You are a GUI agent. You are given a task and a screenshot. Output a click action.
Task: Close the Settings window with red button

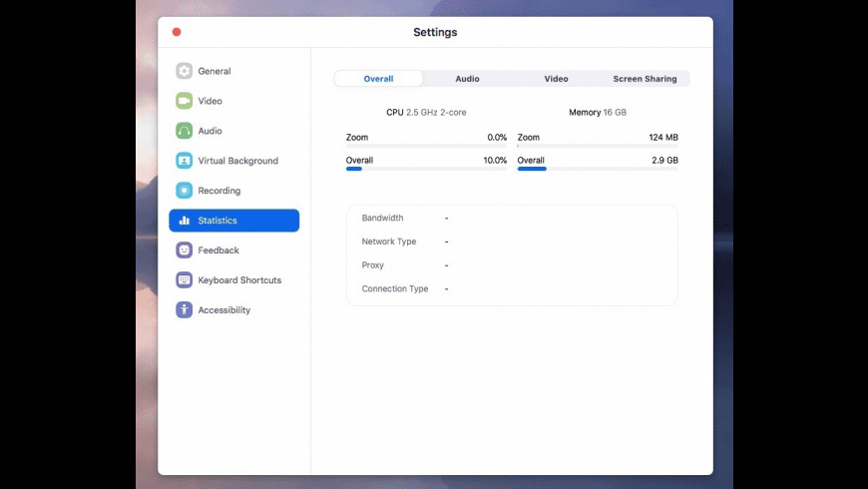(177, 32)
